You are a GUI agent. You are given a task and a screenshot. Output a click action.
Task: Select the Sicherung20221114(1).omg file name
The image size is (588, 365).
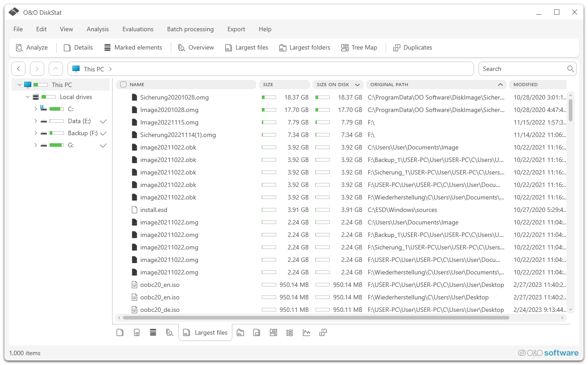point(178,135)
